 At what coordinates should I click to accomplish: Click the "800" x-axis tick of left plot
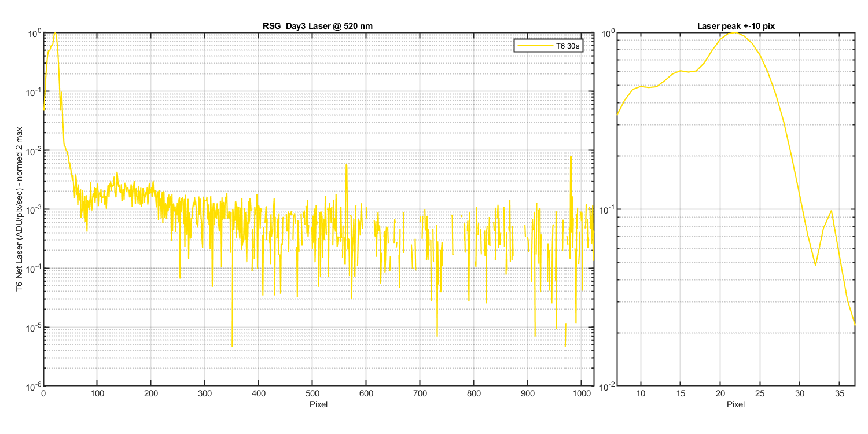point(474,393)
